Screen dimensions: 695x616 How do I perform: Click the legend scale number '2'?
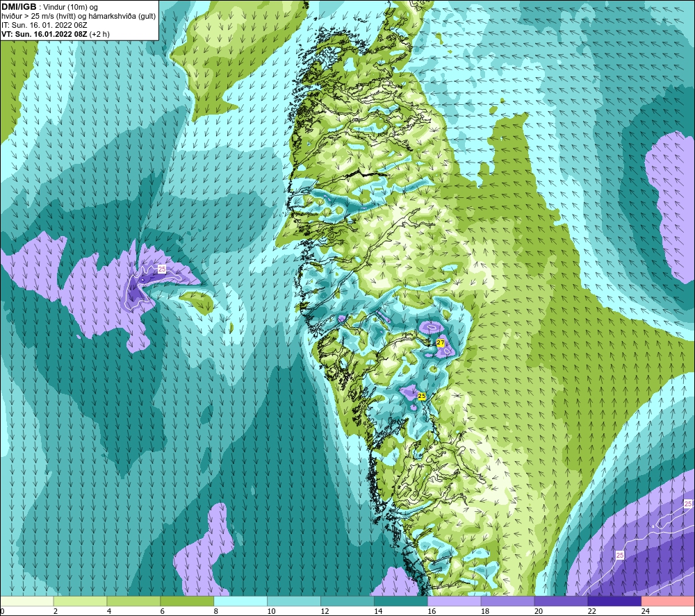(x=56, y=611)
